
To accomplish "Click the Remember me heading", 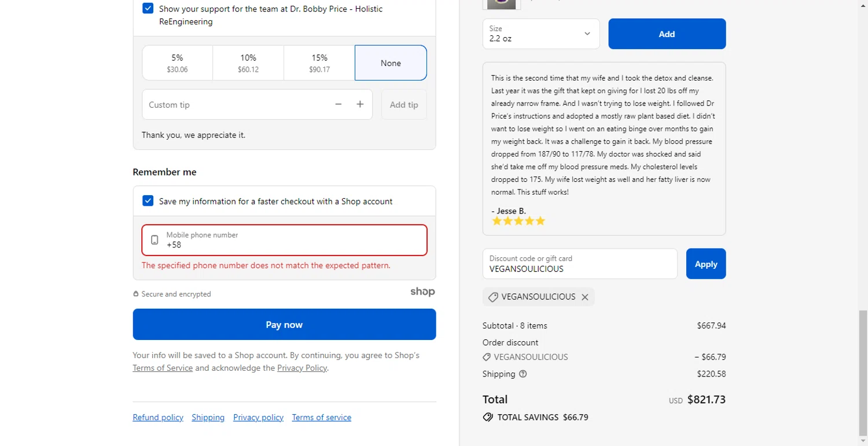I will pos(164,172).
